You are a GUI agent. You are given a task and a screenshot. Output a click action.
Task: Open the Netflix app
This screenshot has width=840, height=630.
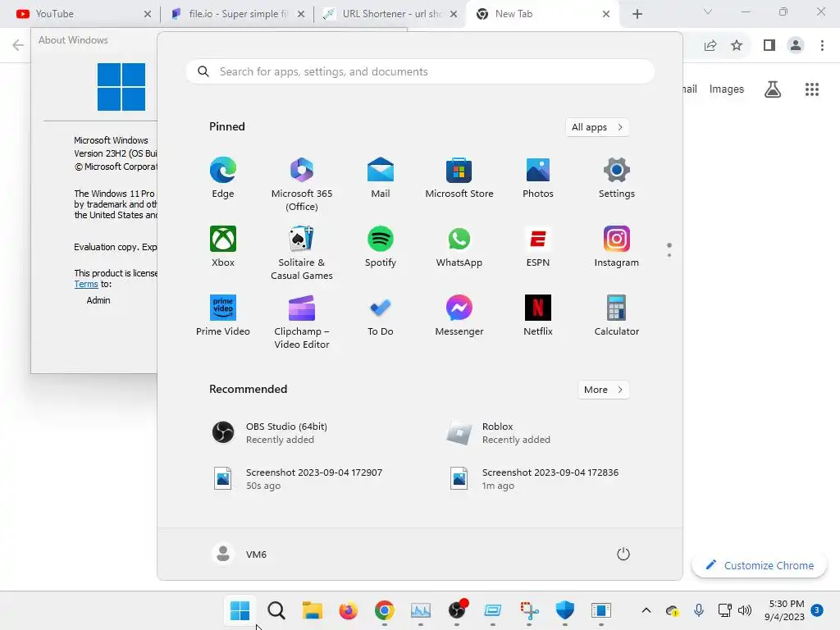pyautogui.click(x=538, y=316)
